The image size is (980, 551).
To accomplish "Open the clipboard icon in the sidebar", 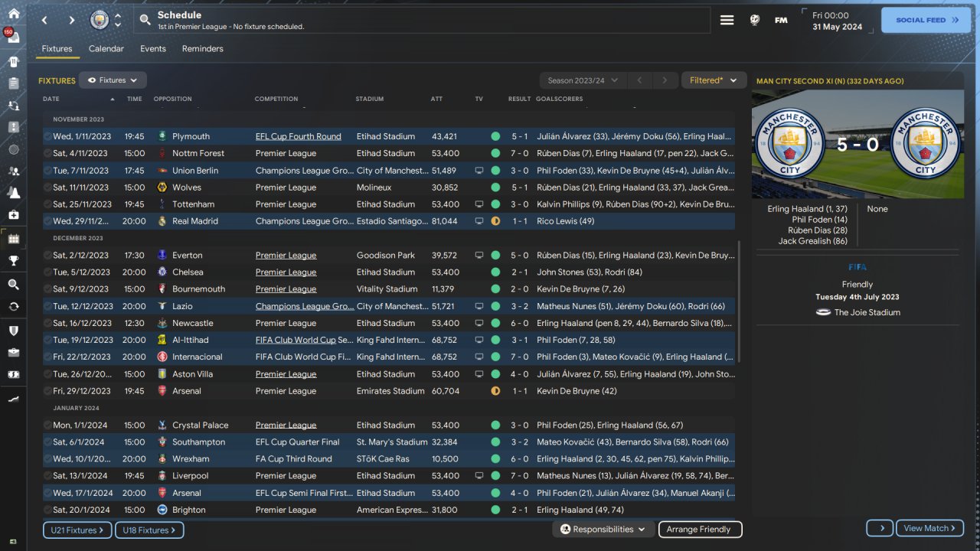I will [13, 83].
